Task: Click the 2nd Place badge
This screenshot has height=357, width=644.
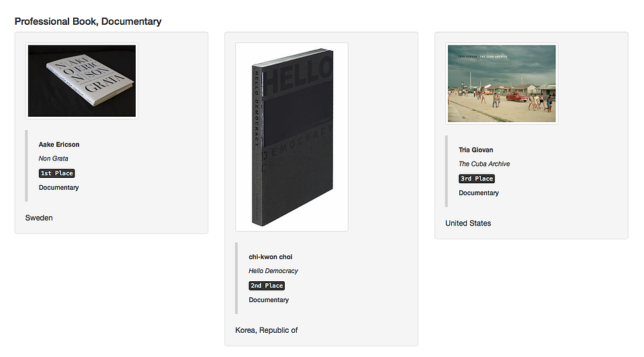Action: pos(267,286)
